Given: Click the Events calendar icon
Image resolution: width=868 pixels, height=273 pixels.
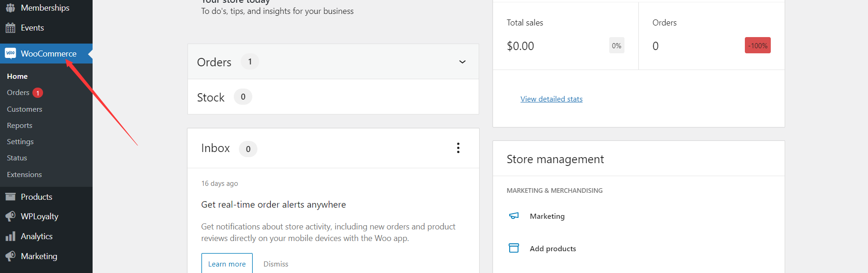Looking at the screenshot, I should 10,28.
